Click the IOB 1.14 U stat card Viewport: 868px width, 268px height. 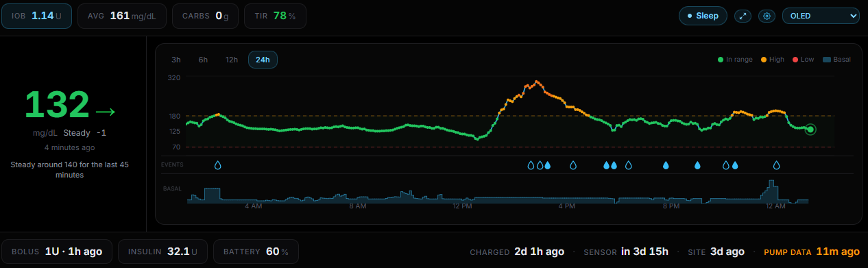pyautogui.click(x=38, y=16)
